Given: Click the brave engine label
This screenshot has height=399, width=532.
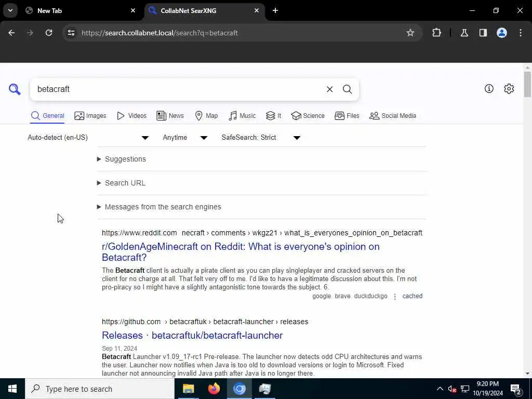Looking at the screenshot, I should click(342, 296).
